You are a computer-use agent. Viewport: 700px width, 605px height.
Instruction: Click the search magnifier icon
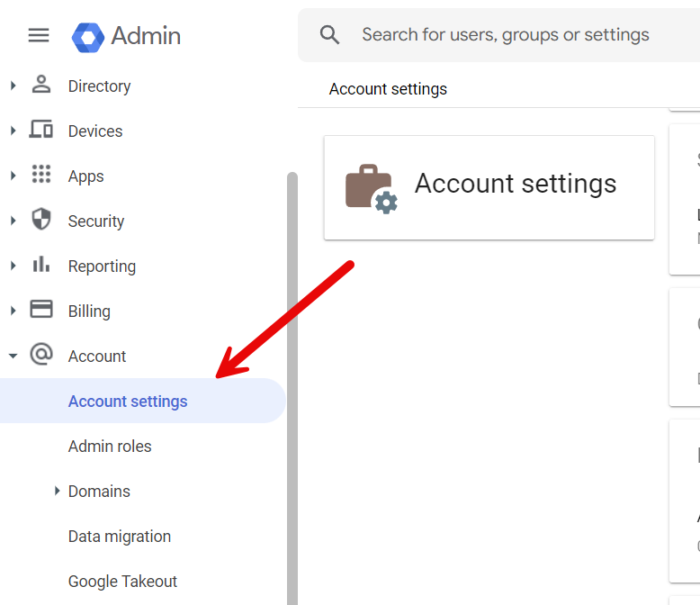click(x=330, y=35)
